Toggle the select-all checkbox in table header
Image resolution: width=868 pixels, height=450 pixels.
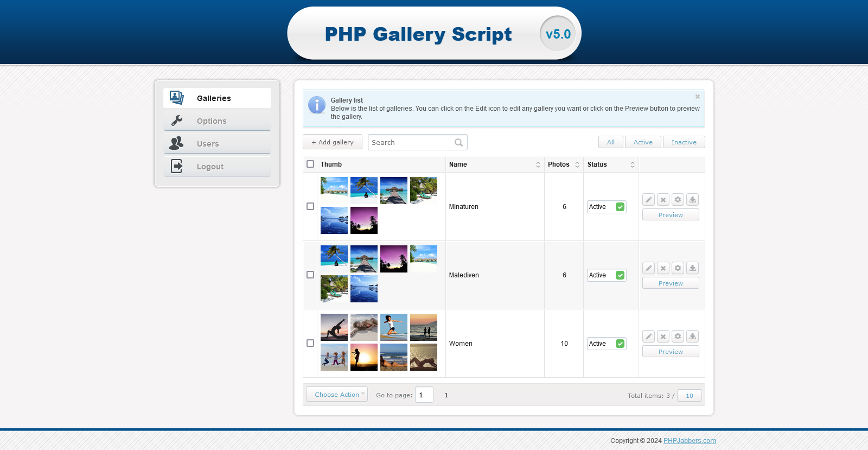(x=310, y=164)
